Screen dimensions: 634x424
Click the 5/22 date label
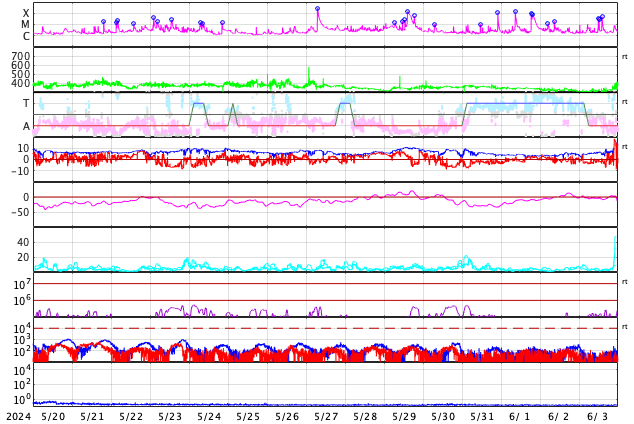pos(131,416)
